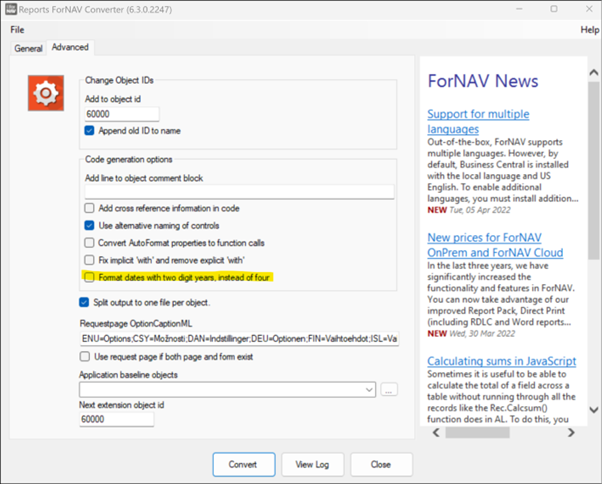Click the ForNAV app icon in title bar

tap(11, 9)
